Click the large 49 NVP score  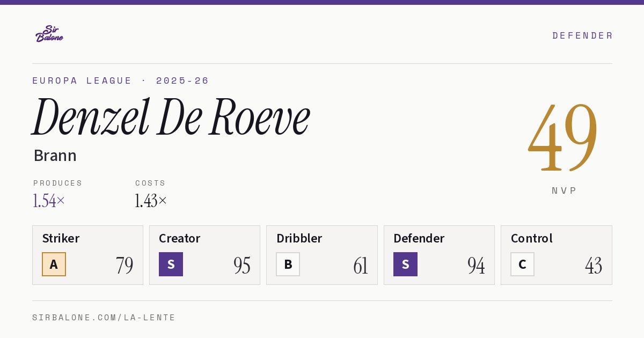[x=563, y=137]
